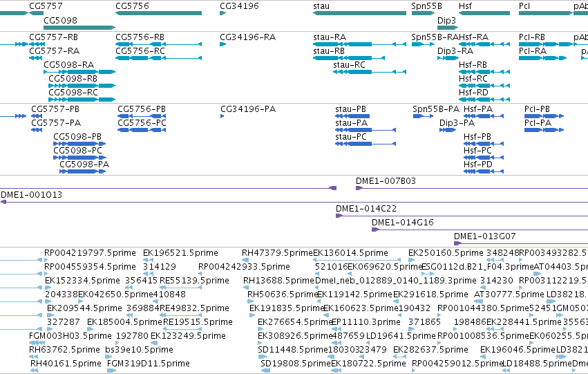Screen dimensions: 588x374
Task: Select the Pcl gene label
Action: coord(524,6)
